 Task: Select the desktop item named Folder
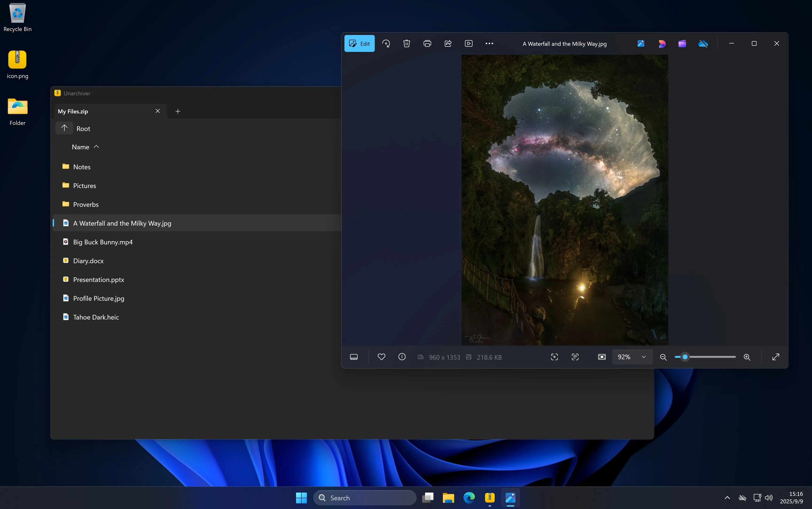click(x=18, y=112)
